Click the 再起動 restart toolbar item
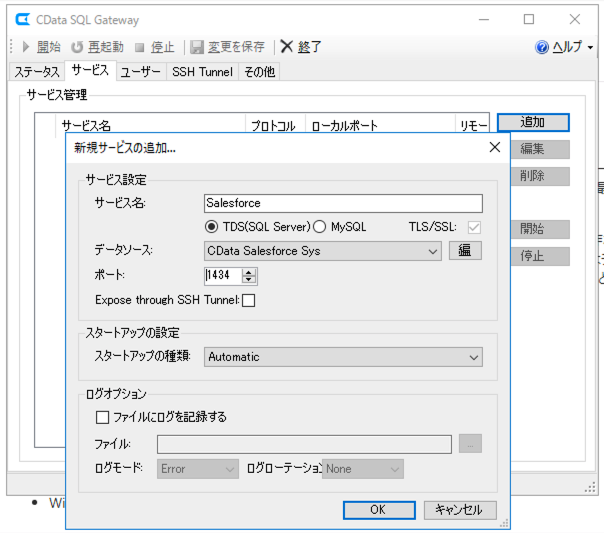 pyautogui.click(x=97, y=47)
